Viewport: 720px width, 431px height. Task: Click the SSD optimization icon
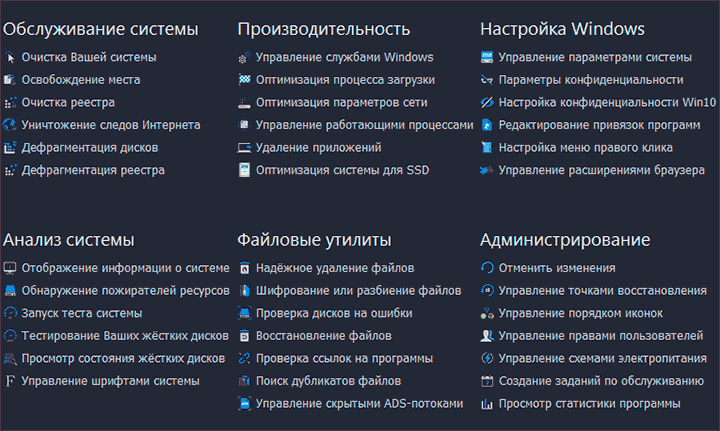coord(244,170)
